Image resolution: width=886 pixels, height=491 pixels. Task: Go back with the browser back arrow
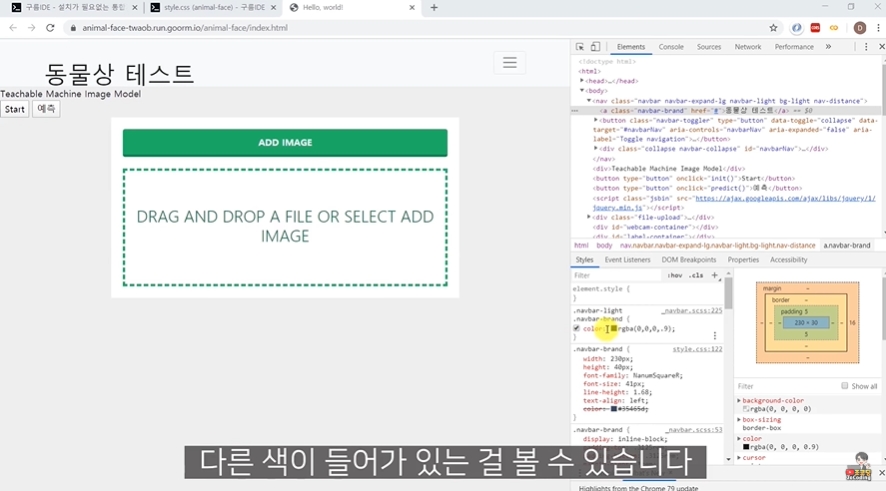coord(13,28)
